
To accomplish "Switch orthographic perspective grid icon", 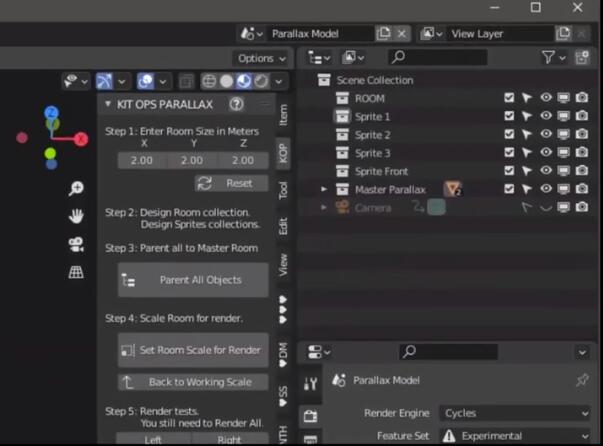I will (x=76, y=272).
